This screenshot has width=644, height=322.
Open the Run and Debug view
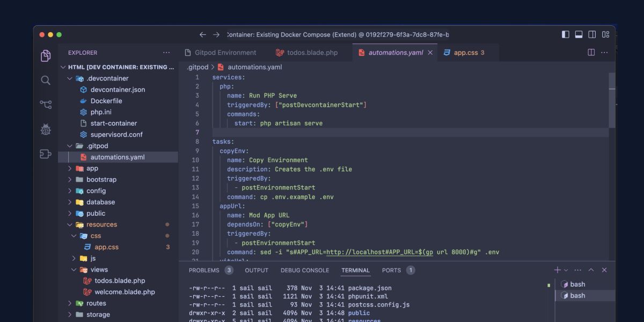(46, 129)
